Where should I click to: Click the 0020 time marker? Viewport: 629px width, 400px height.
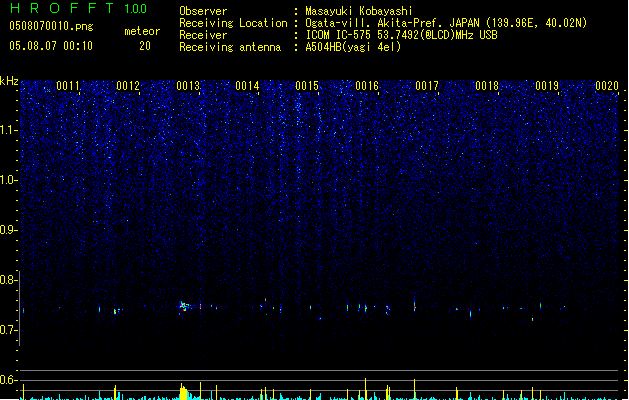click(607, 85)
